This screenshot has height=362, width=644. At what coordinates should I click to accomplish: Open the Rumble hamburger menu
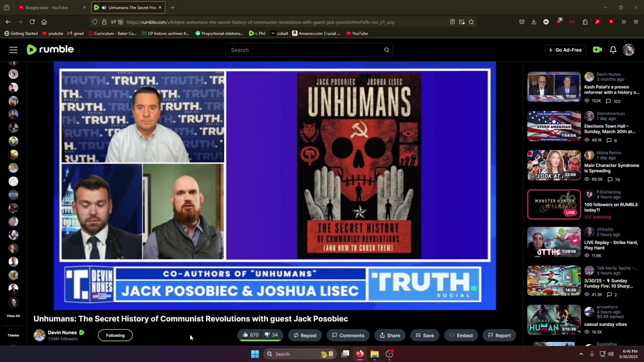(14, 50)
